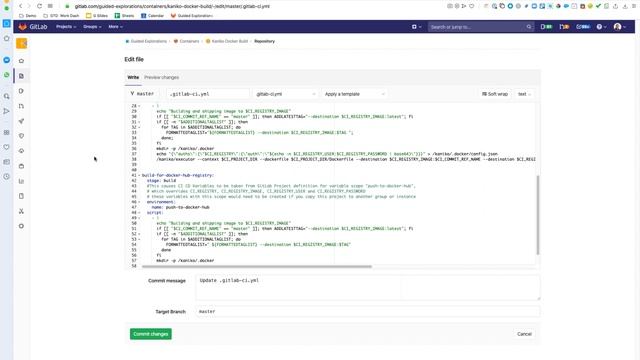Click the GitLab fox logo
640x360 pixels.
click(x=22, y=27)
